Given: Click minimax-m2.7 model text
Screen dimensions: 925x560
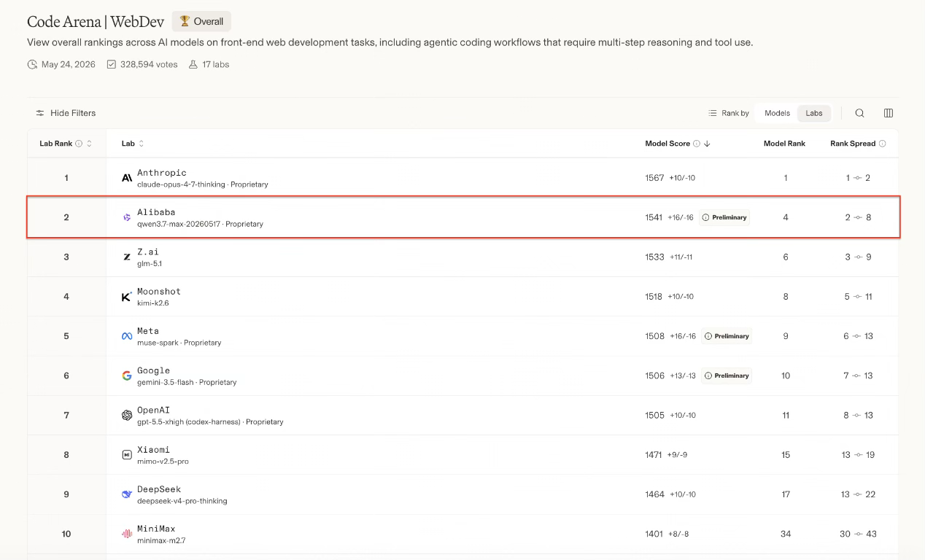Looking at the screenshot, I should 160,540.
